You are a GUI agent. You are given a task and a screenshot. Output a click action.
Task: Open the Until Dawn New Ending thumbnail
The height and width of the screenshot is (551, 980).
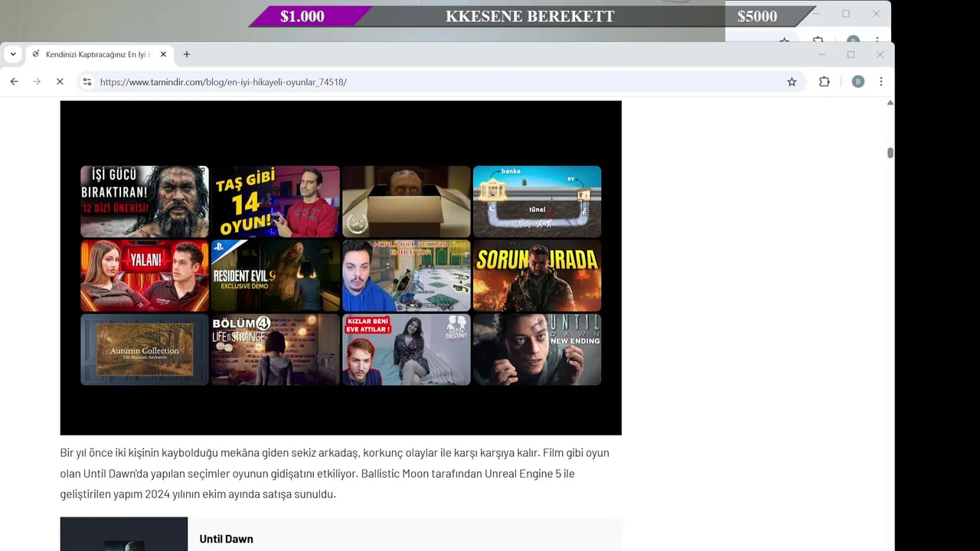pos(537,350)
